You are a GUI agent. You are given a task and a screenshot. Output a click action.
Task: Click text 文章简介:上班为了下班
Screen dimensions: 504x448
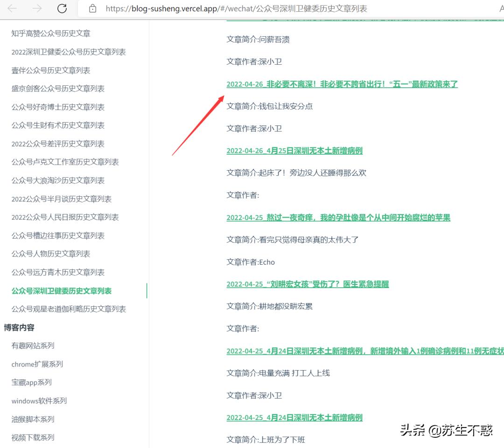pyautogui.click(x=266, y=440)
